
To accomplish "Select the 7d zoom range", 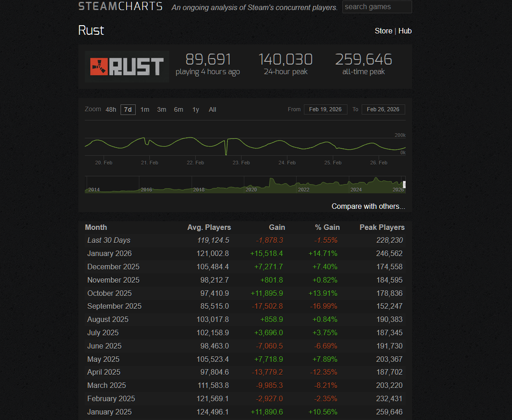I will point(128,109).
